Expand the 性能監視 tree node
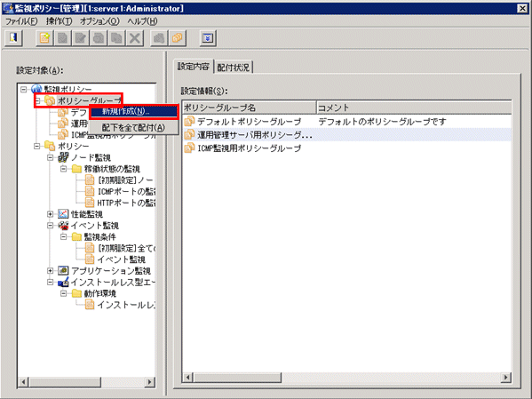Viewport: 532px width, 399px height. click(51, 214)
